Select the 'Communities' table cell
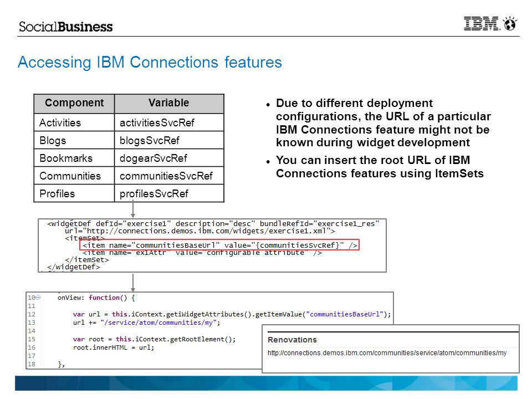The width and height of the screenshot is (532, 399). (x=74, y=176)
